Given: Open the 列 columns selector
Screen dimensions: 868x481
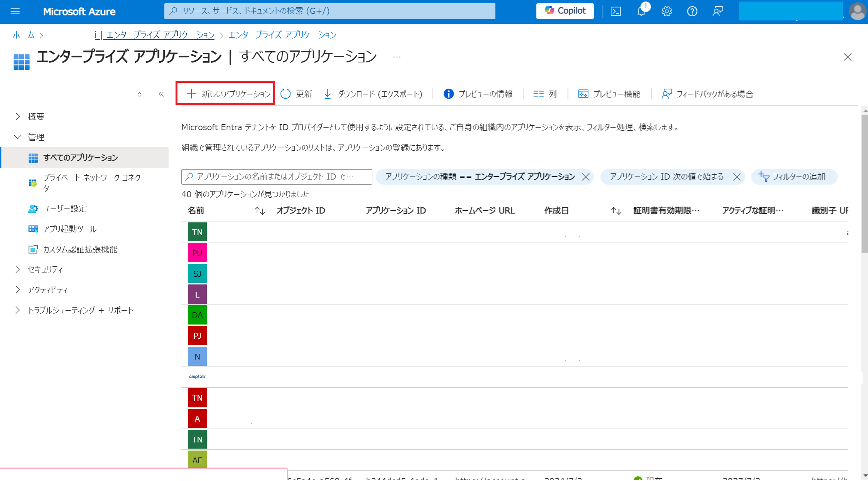Looking at the screenshot, I should click(x=545, y=94).
